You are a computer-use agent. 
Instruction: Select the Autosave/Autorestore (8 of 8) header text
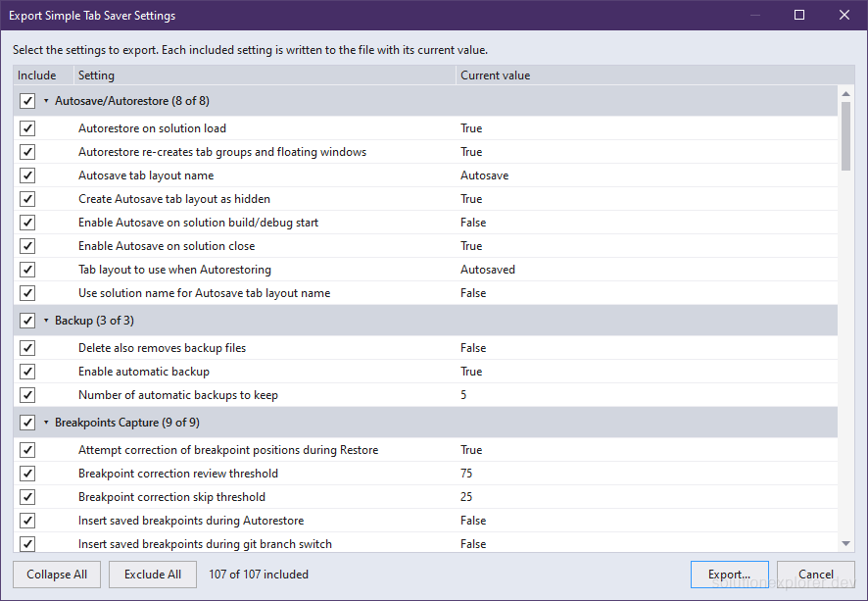pyautogui.click(x=131, y=101)
